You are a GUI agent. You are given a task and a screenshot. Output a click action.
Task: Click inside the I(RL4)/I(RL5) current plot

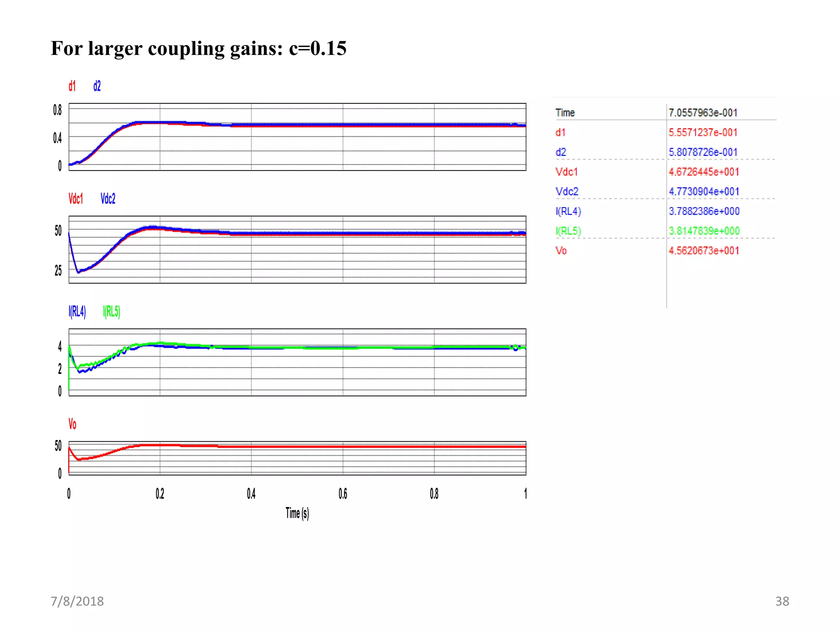(297, 363)
